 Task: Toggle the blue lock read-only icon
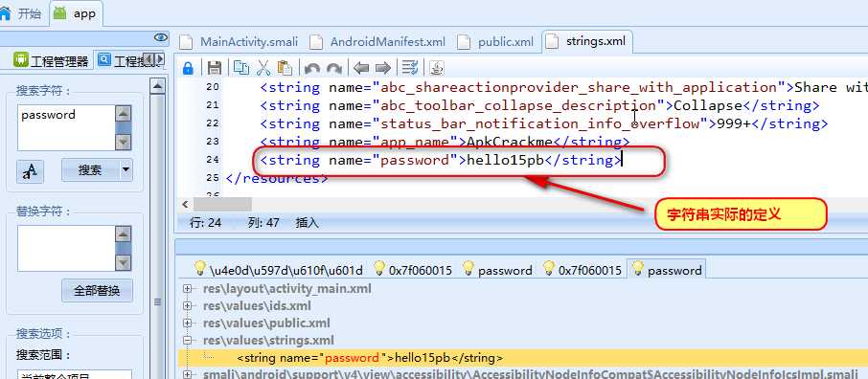[188, 68]
